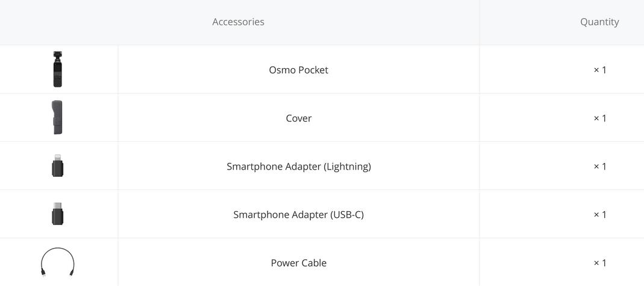Image resolution: width=644 pixels, height=286 pixels.
Task: Click the Cover accessory name
Action: tap(299, 118)
